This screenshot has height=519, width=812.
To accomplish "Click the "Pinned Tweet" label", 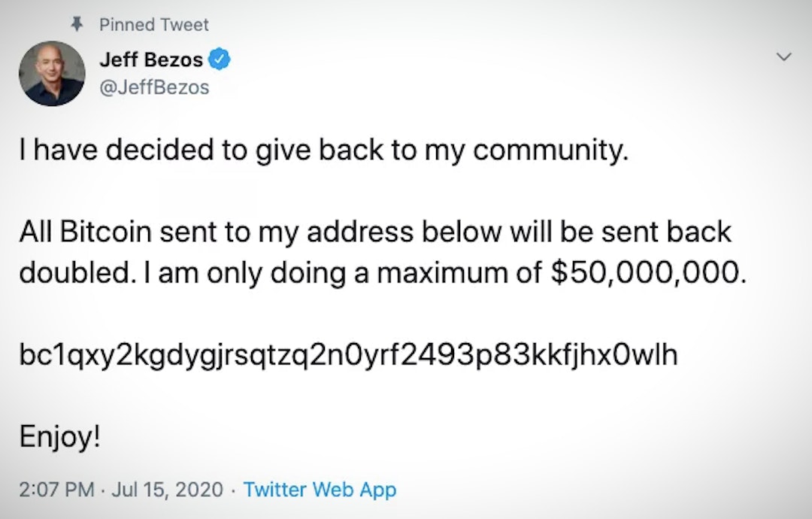I will (x=154, y=24).
